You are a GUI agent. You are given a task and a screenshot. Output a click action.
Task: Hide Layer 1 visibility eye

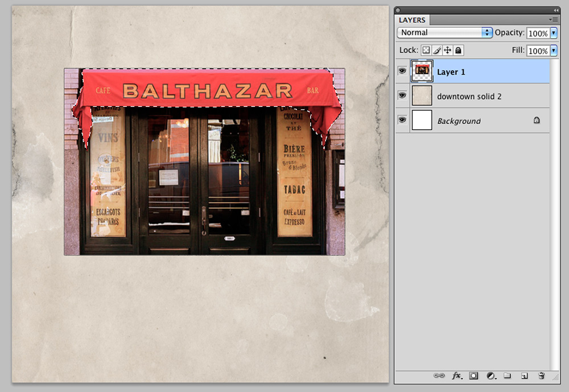[x=402, y=71]
